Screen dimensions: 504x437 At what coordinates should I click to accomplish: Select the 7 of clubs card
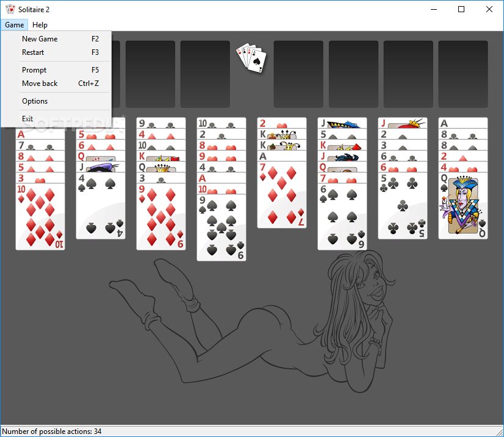[x=40, y=145]
